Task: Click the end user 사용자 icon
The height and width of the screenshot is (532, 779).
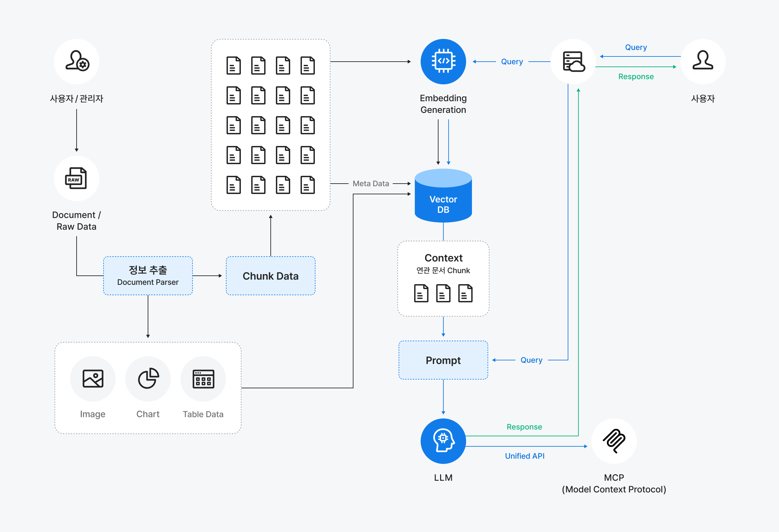Action: (703, 61)
